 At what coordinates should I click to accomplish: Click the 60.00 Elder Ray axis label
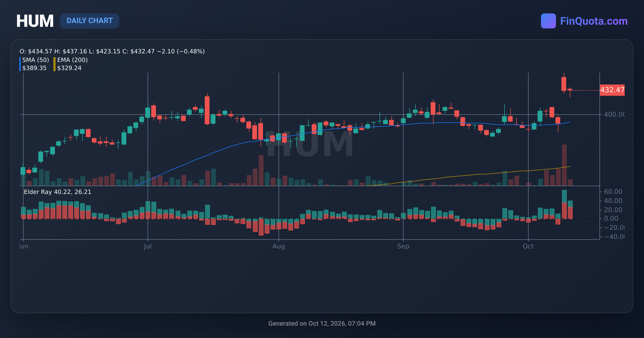click(613, 192)
